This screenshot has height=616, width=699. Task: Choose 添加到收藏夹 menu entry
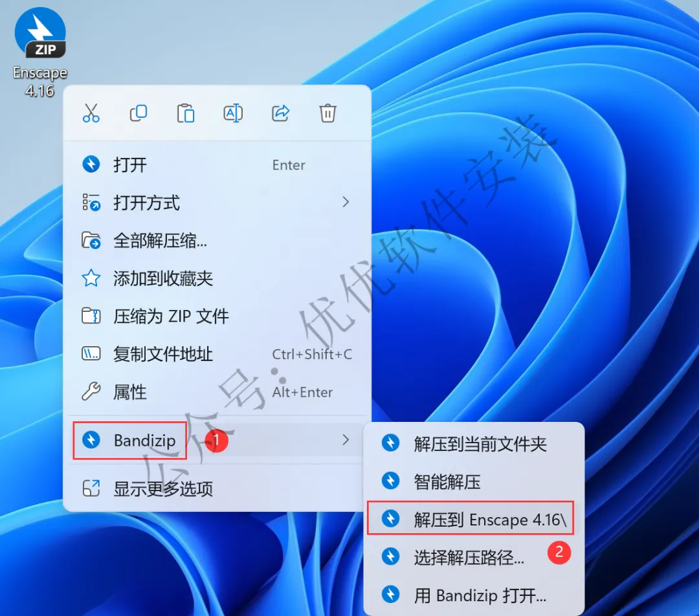click(217, 279)
